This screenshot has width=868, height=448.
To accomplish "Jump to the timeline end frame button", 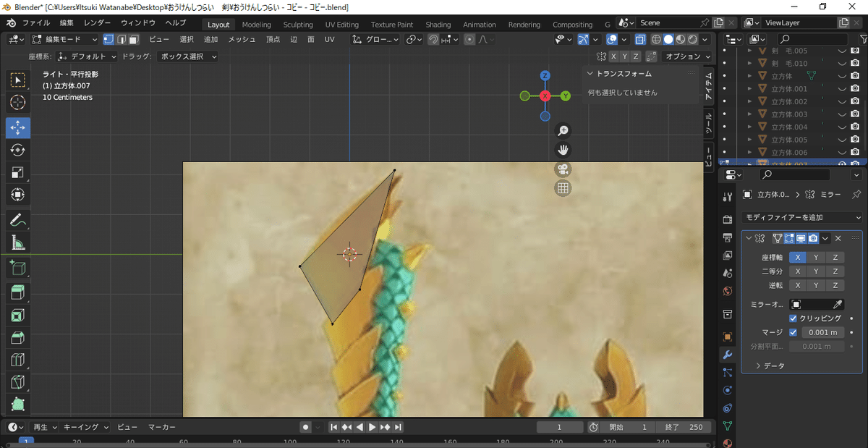I will pyautogui.click(x=398, y=427).
